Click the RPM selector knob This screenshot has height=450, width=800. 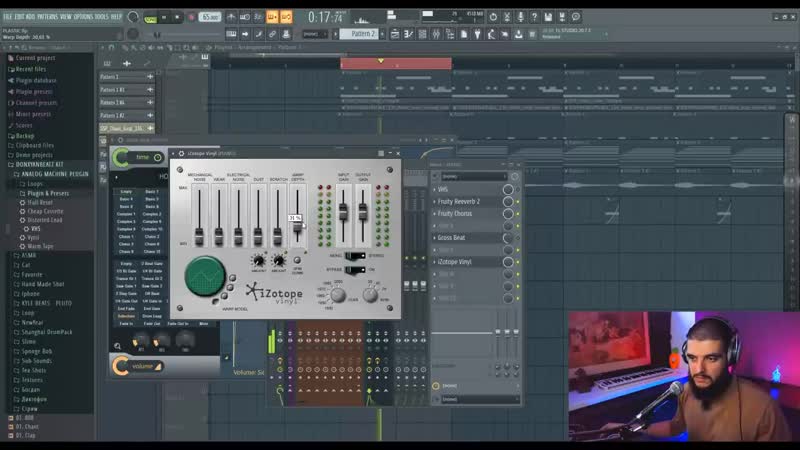click(x=371, y=294)
